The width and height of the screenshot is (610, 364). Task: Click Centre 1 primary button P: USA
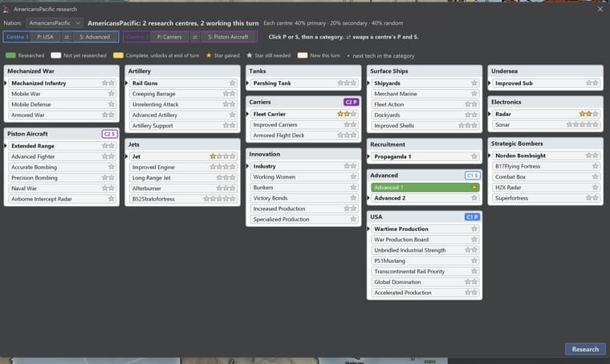46,37
